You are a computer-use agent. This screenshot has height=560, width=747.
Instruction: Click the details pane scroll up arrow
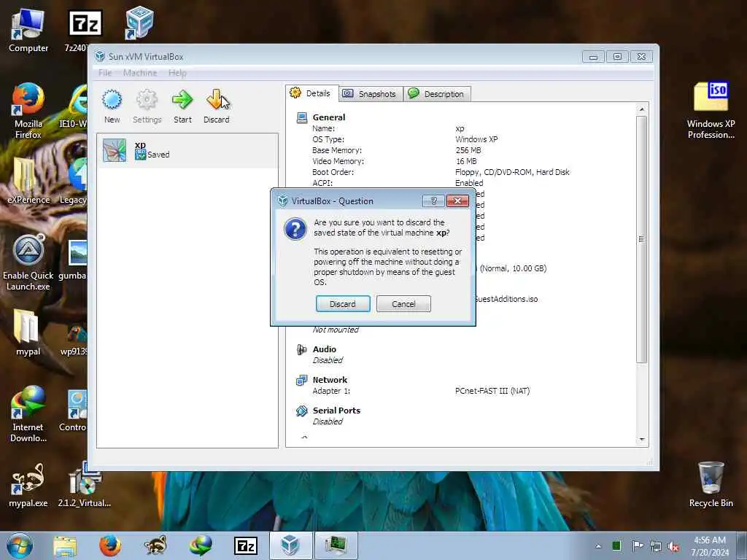pyautogui.click(x=642, y=109)
